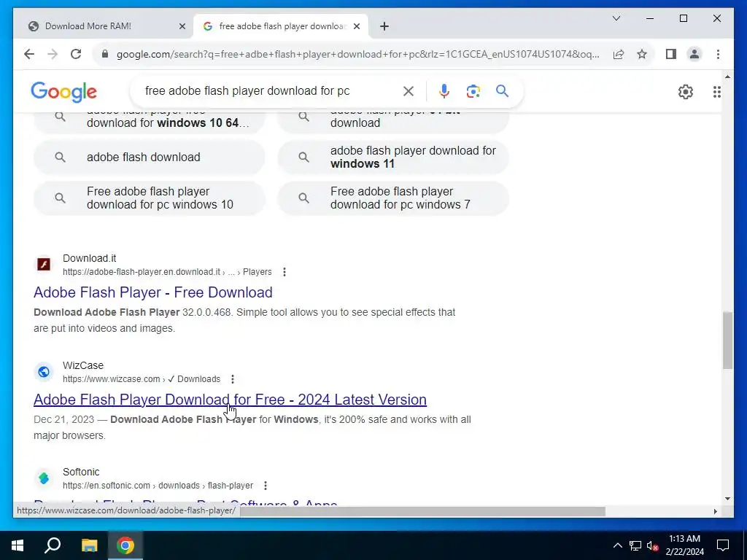Share this page via the share icon
The height and width of the screenshot is (560, 747).
pyautogui.click(x=619, y=54)
